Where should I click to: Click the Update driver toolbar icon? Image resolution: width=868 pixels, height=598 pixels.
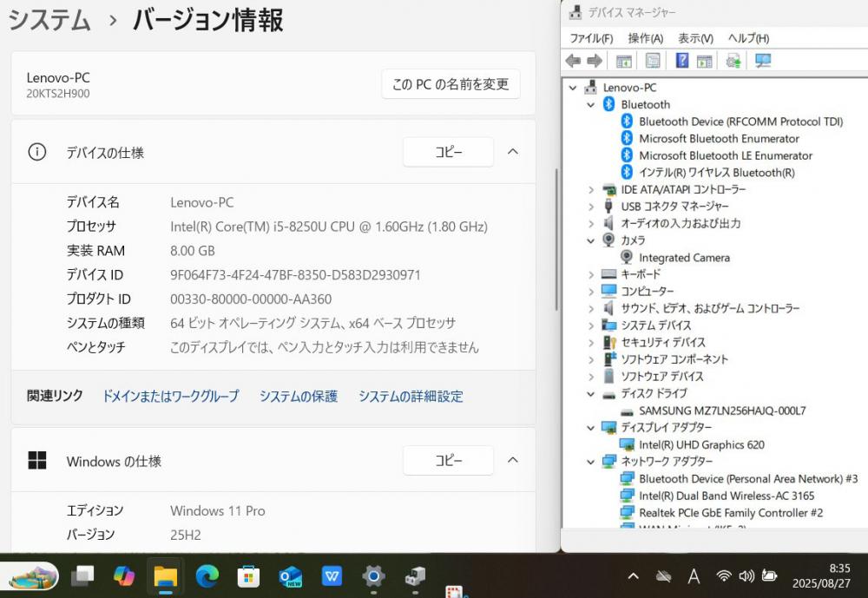(733, 61)
